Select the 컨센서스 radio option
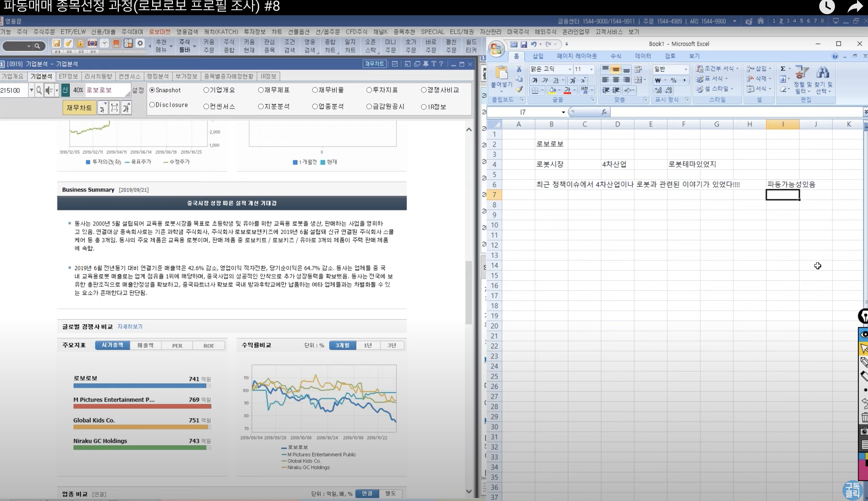The image size is (868, 501). pos(206,107)
